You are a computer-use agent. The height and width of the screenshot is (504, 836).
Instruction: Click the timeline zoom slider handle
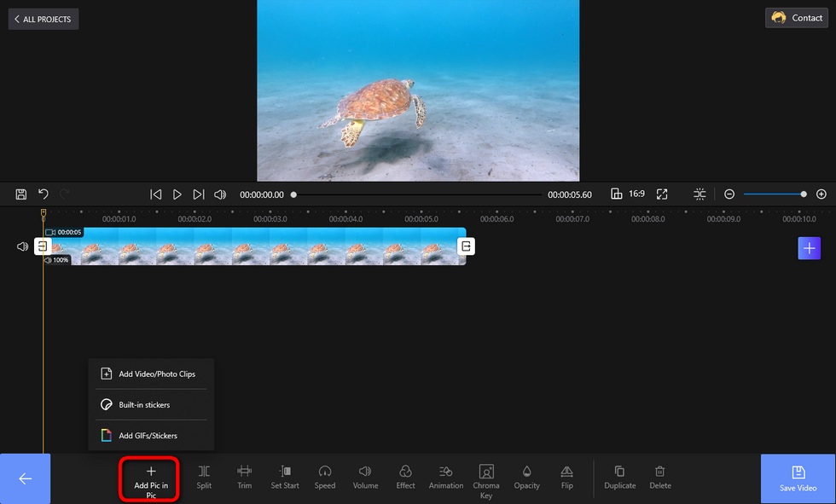804,194
